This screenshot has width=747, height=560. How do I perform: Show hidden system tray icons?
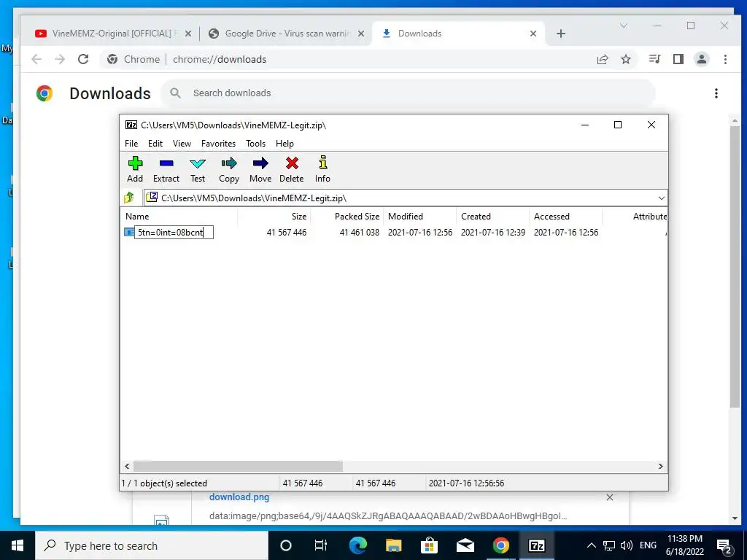(591, 545)
